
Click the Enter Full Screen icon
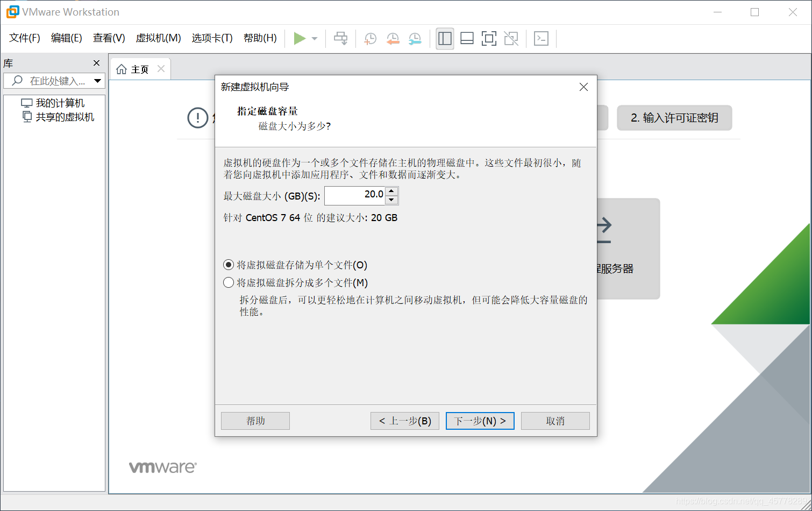tap(489, 38)
